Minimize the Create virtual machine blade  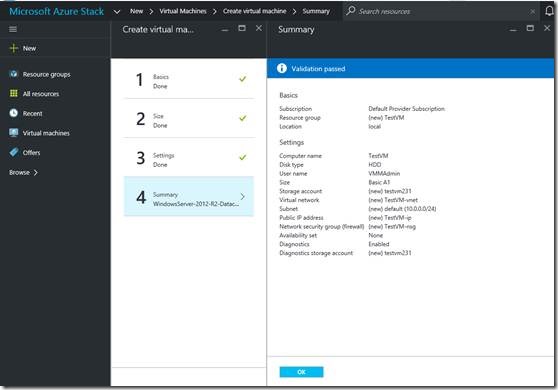click(x=225, y=30)
